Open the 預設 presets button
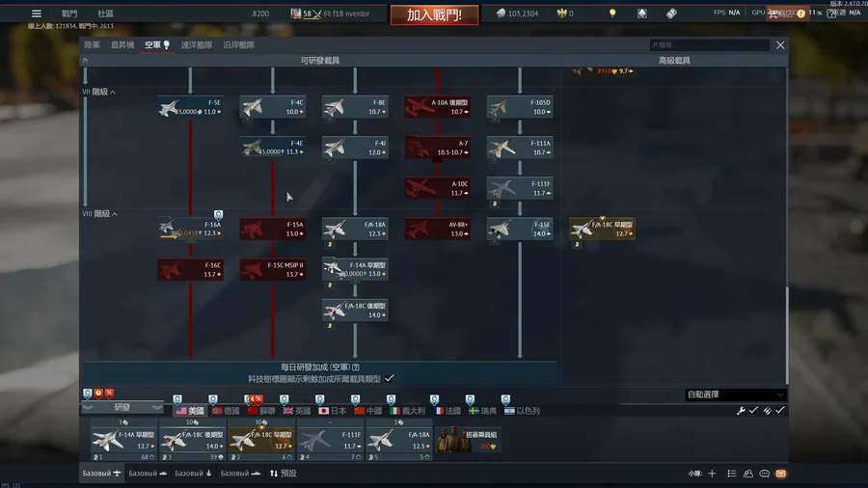 click(x=284, y=474)
